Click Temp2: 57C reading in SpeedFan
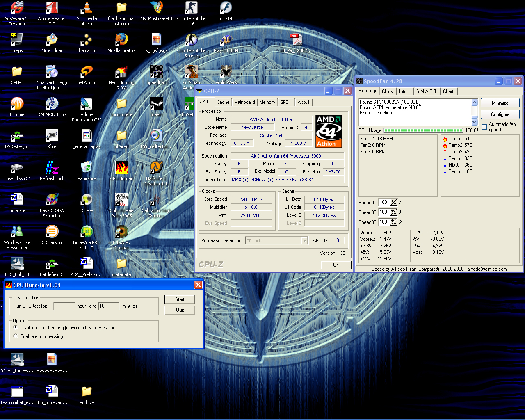 (x=460, y=145)
